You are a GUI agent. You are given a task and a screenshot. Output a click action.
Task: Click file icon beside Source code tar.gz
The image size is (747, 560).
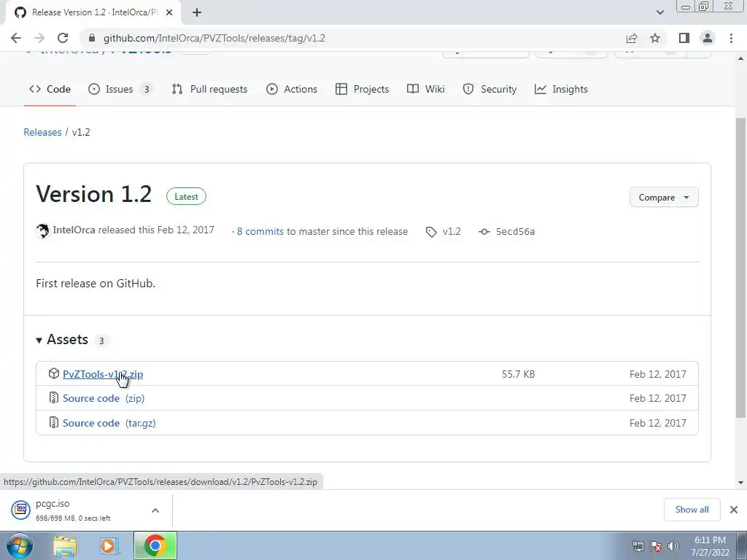54,422
